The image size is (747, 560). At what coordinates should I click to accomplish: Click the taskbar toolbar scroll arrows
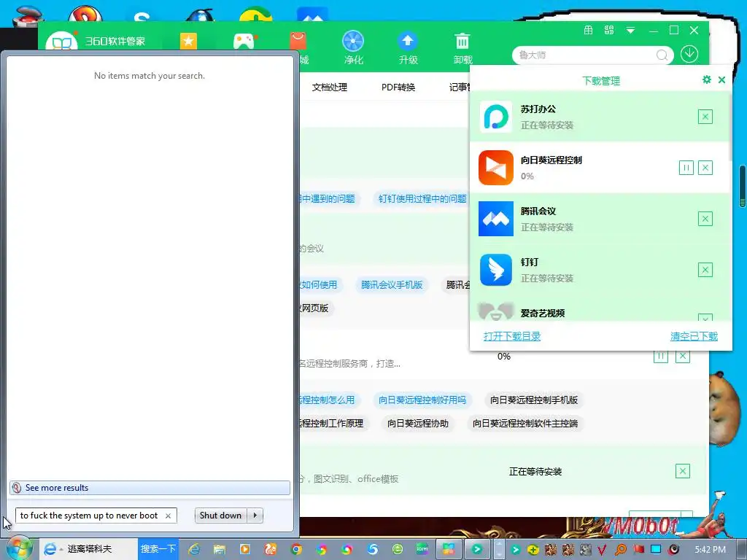point(499,549)
